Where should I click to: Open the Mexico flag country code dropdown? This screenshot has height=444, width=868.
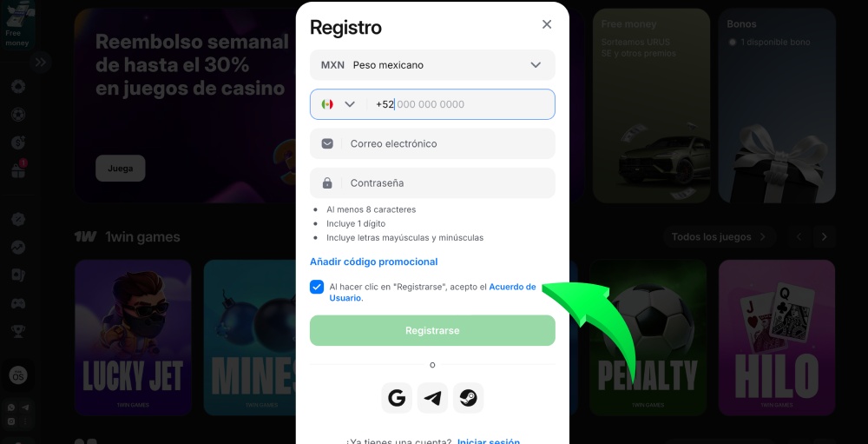(339, 104)
